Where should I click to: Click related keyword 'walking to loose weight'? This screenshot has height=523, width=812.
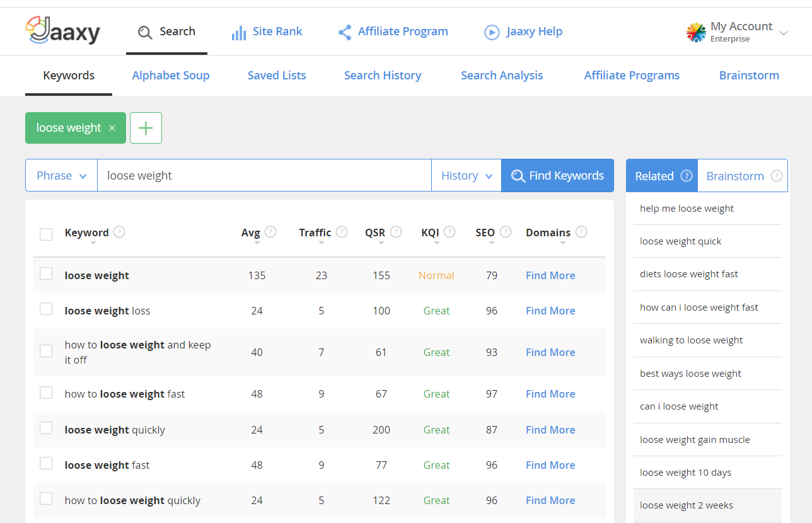pos(691,340)
